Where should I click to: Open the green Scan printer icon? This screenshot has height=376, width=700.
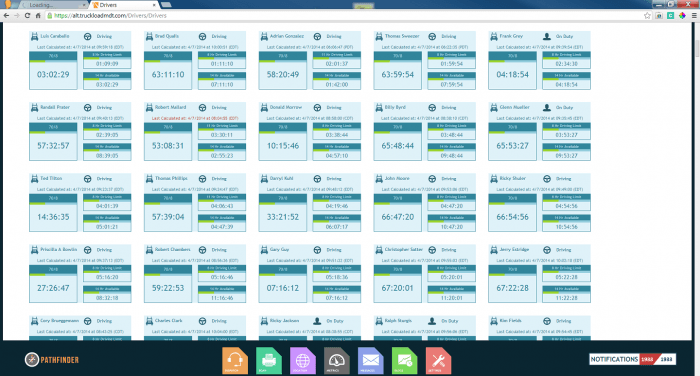tap(269, 360)
